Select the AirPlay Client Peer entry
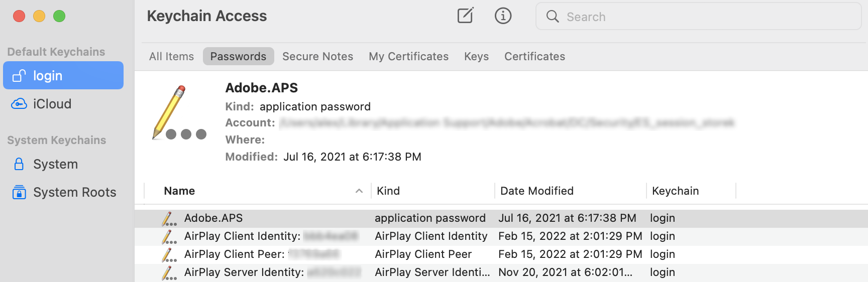Image resolution: width=868 pixels, height=282 pixels. [501, 254]
